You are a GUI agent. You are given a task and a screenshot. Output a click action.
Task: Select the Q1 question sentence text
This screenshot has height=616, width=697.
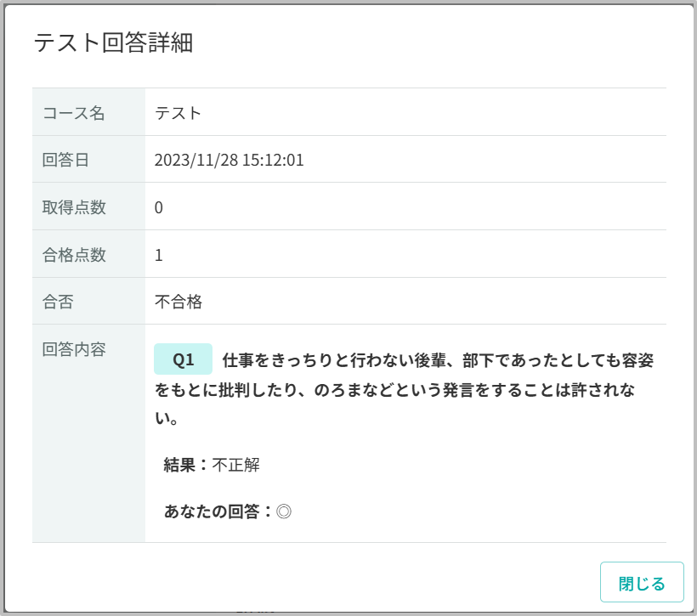404,389
